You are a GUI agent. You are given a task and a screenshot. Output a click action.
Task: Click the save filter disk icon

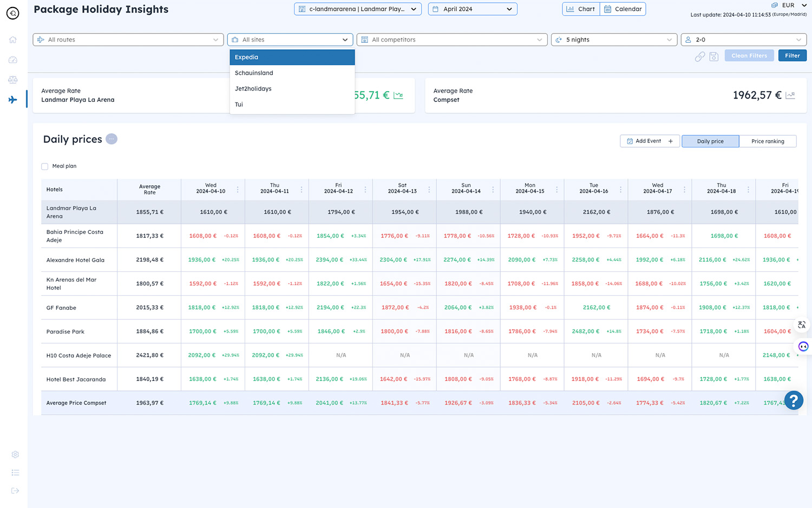(714, 56)
